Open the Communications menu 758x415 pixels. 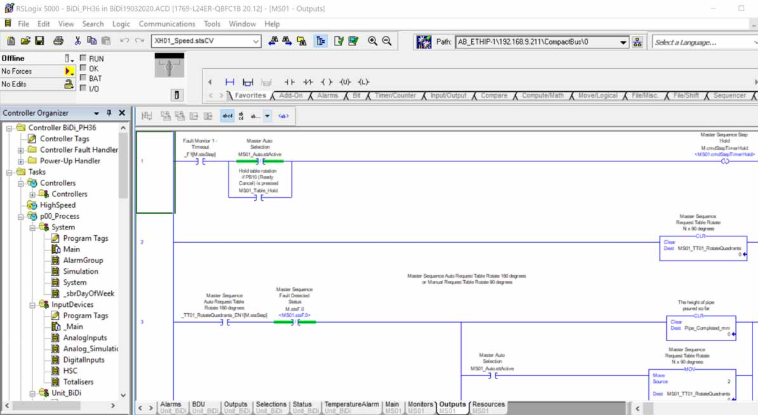pos(167,24)
